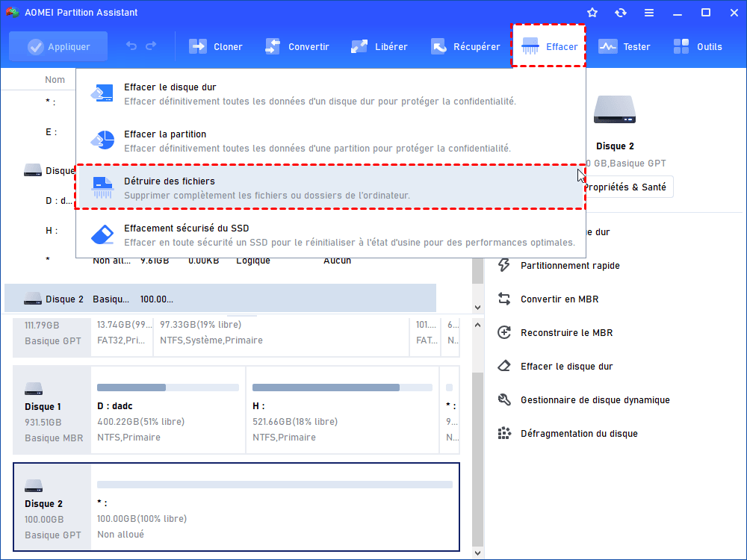The image size is (747, 560).
Task: Click the Appliquer button
Action: click(x=58, y=46)
